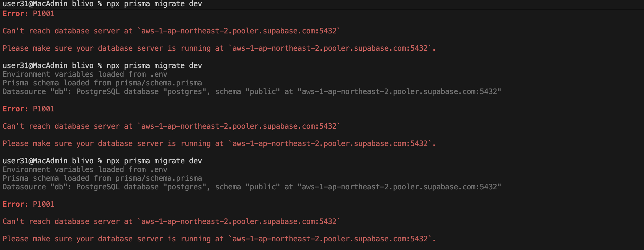Viewport: 644px width, 250px height.
Task: Click the second red Error: P1001 line
Action: coord(29,109)
